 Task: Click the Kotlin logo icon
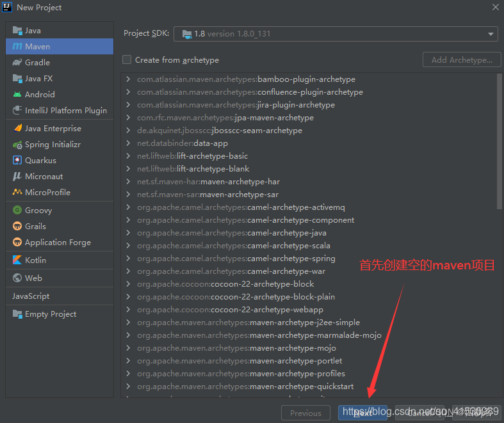tap(17, 260)
